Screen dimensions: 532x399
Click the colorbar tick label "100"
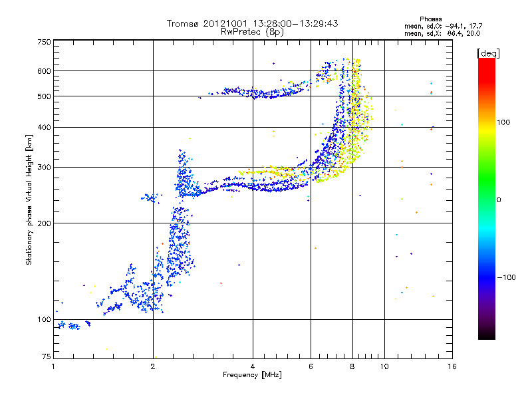(503, 122)
